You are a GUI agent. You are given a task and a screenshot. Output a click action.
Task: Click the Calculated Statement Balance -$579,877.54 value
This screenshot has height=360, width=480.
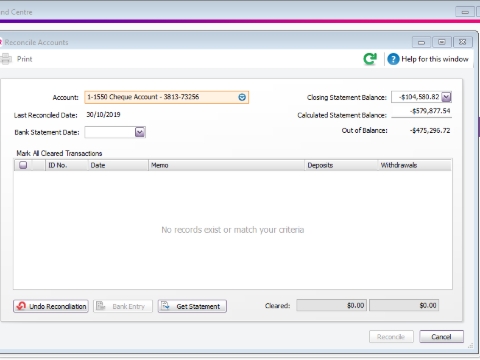430,111
